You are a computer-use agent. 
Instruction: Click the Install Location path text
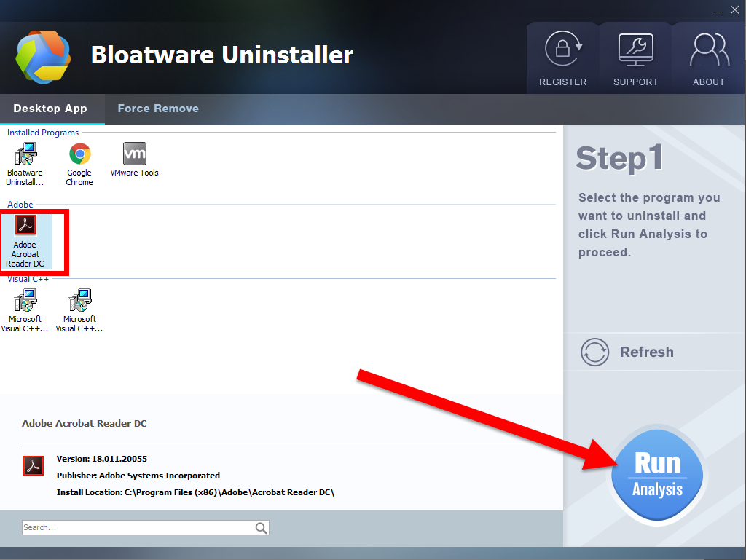(195, 492)
